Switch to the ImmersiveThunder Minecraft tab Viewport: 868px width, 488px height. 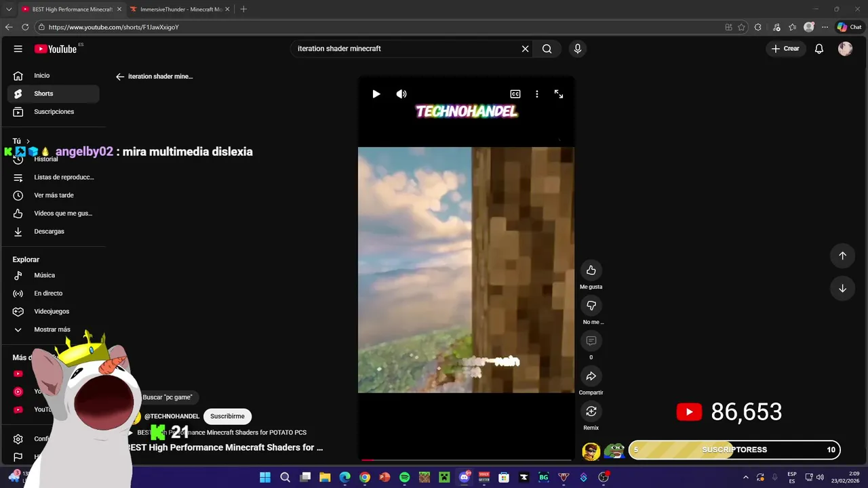click(x=180, y=9)
